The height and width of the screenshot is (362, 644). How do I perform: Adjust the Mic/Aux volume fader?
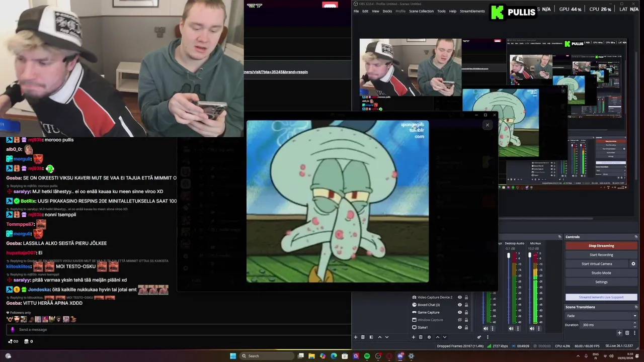coord(530,255)
